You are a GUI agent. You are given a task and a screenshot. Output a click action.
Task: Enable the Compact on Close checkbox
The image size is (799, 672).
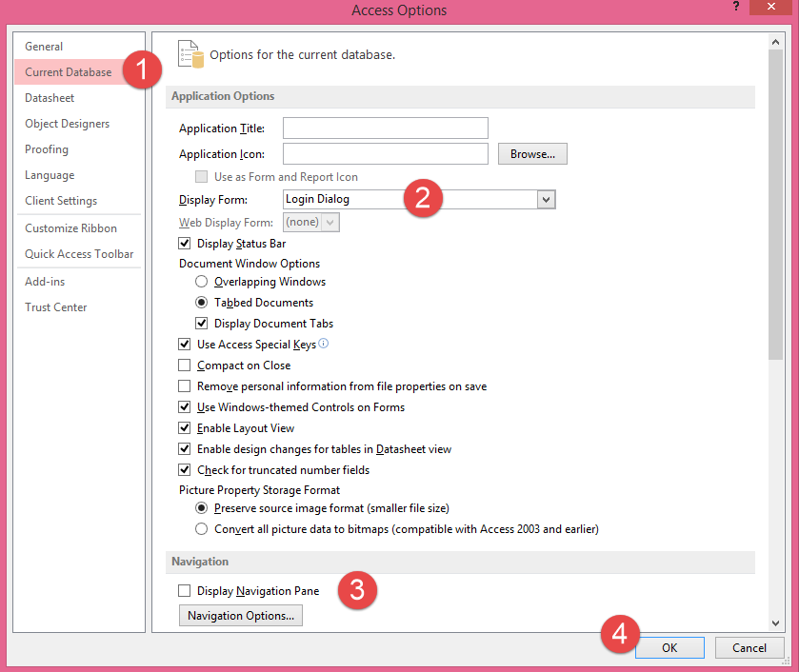(185, 366)
